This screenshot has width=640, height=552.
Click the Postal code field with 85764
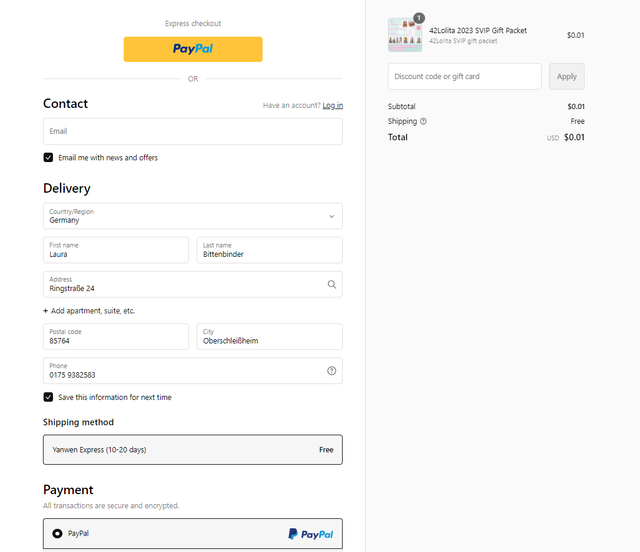pos(116,337)
